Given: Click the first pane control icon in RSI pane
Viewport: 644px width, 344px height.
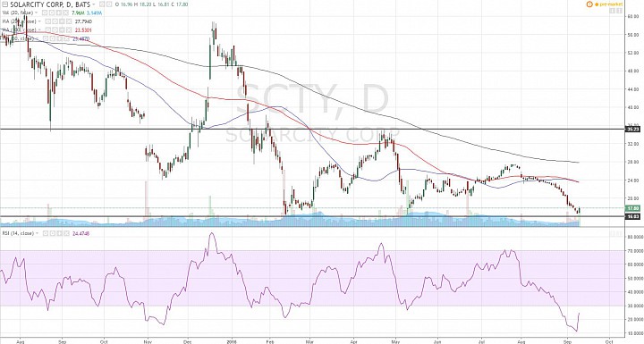Looking at the screenshot, I should pos(613,233).
